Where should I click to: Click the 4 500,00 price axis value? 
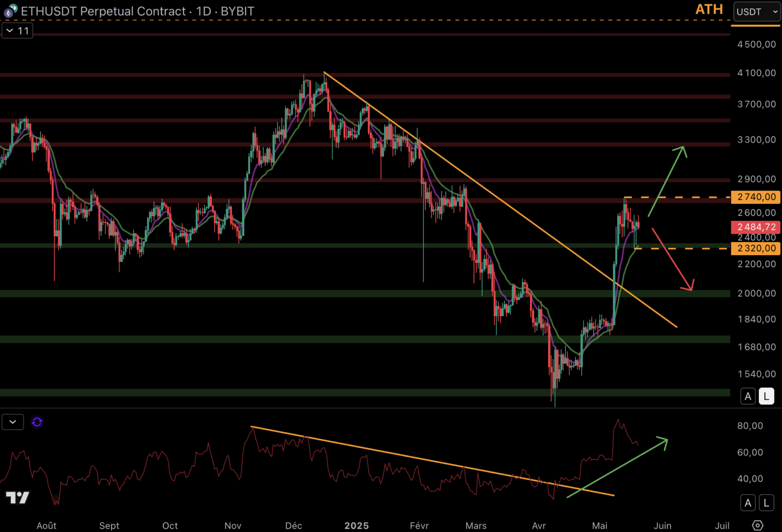click(x=756, y=44)
